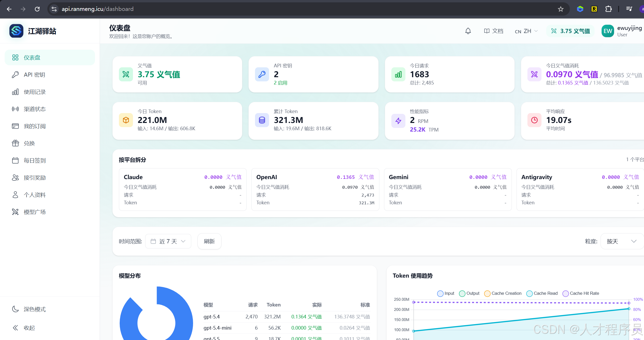Viewport: 644px width, 340px height.
Task: Open API 密钥 in the sidebar
Action: pyautogui.click(x=50, y=75)
